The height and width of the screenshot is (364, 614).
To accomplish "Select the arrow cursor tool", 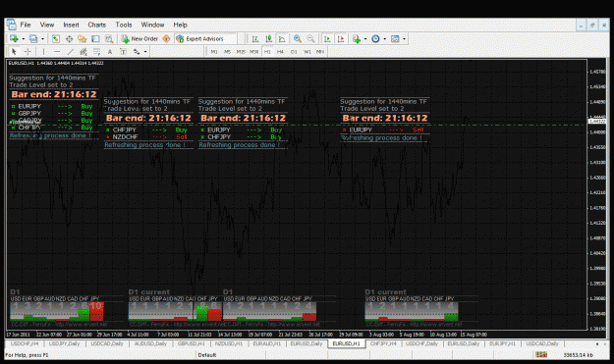I will pos(14,52).
